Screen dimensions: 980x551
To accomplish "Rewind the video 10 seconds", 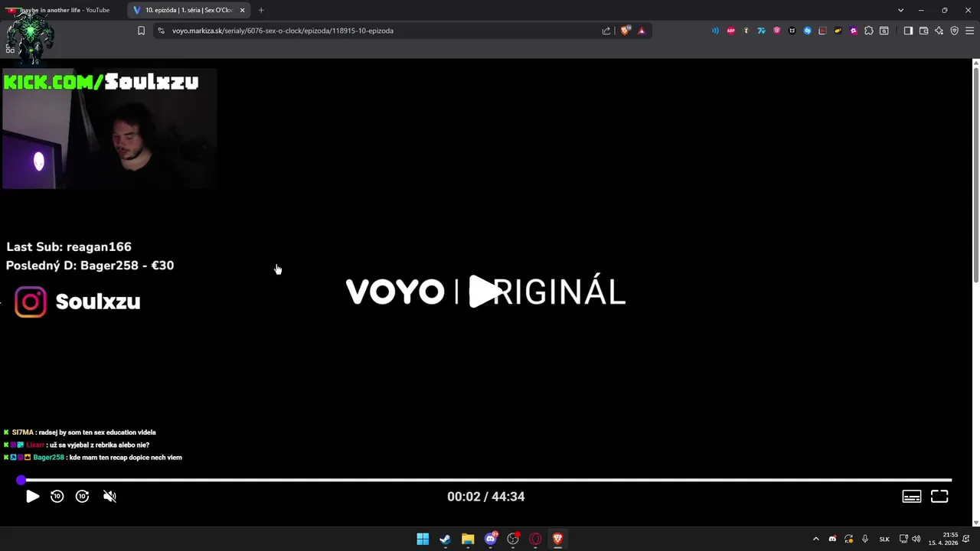I will point(57,497).
